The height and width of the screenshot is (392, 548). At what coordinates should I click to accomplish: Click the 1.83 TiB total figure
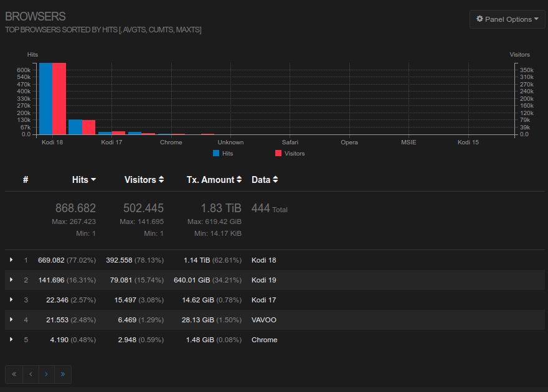221,208
